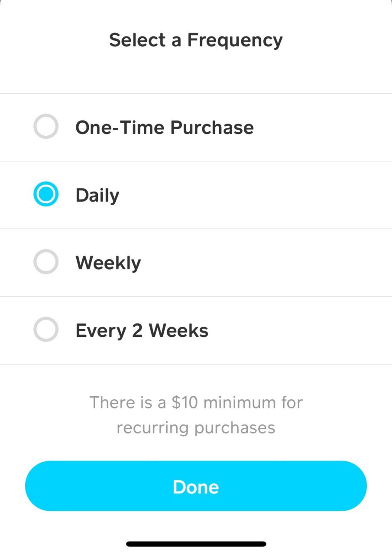Click the "$10 minimum" notice line
The width and height of the screenshot is (392, 555).
tap(196, 402)
